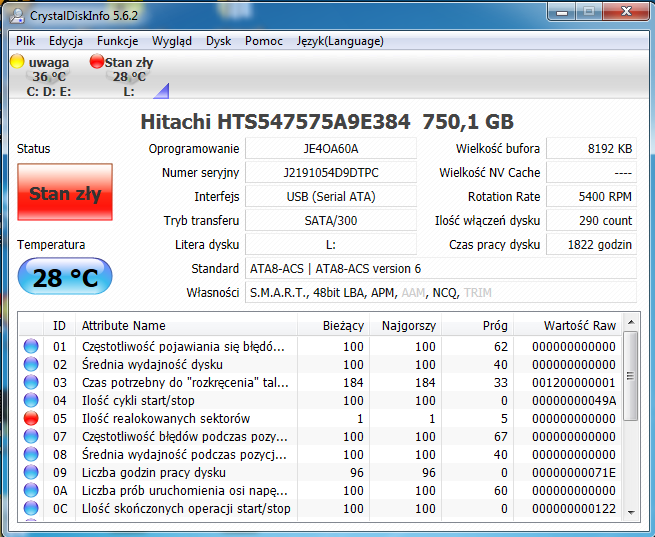Click the CrystalDiskInfo title bar app icon
655x537 pixels.
[x=17, y=15]
